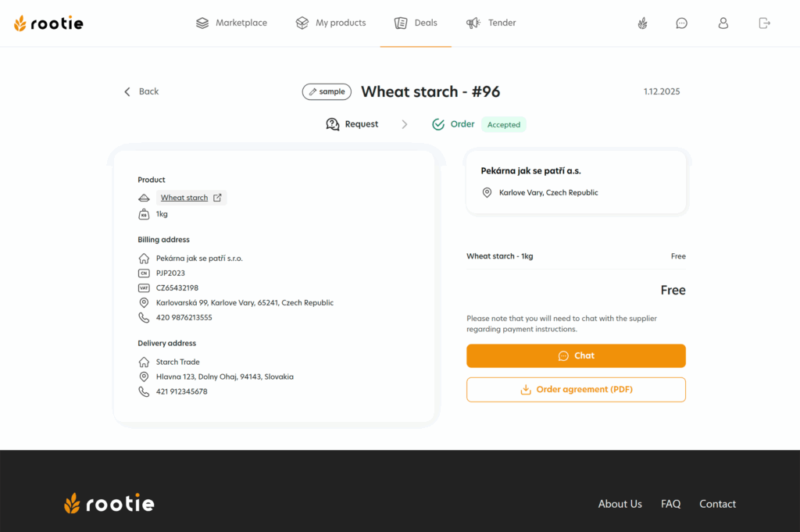This screenshot has height=532, width=800.
Task: Switch to the Deals tab
Action: tap(416, 23)
